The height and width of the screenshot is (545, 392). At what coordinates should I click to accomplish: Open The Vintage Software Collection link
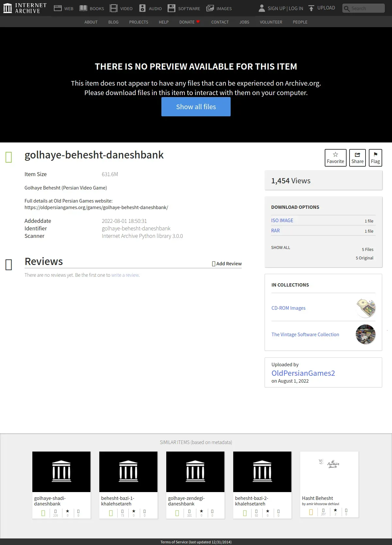pyautogui.click(x=305, y=335)
